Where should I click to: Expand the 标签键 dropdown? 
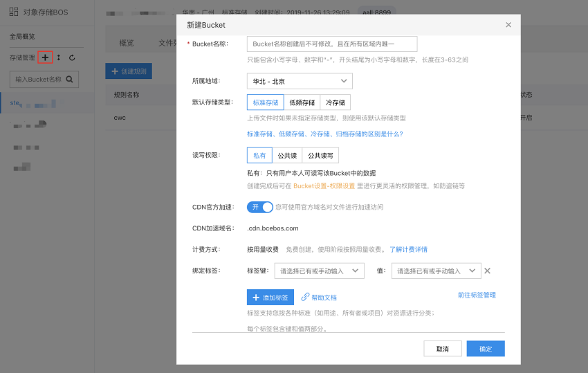(319, 271)
